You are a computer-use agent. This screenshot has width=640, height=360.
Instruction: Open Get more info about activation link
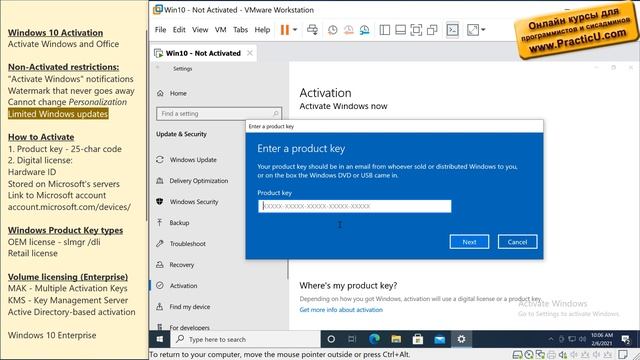pyautogui.click(x=341, y=310)
